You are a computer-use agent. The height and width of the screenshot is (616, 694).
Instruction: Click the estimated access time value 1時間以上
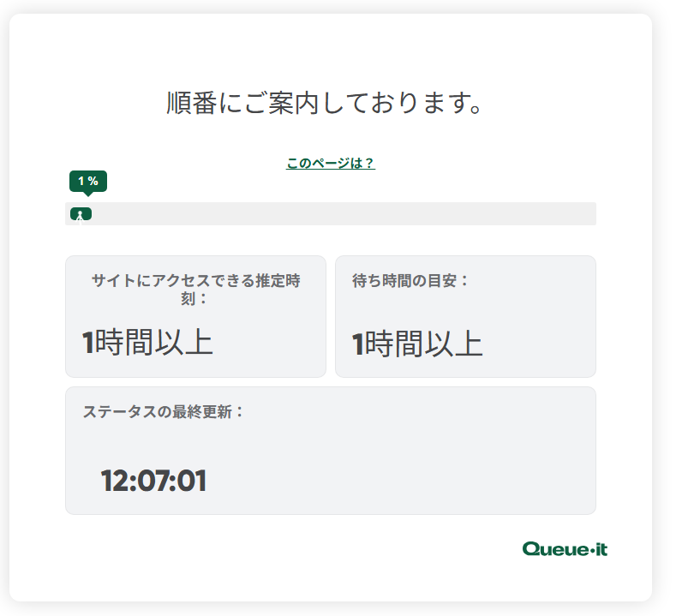click(x=147, y=342)
